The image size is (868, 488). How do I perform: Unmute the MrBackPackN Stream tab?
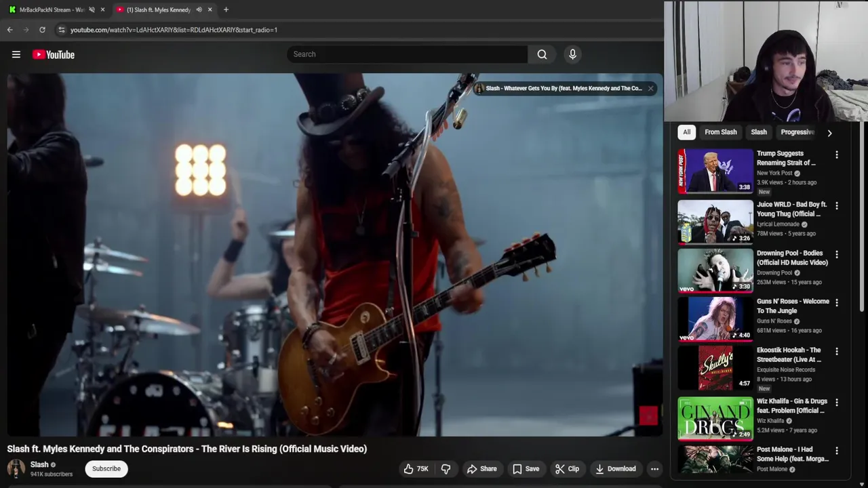[x=92, y=9]
